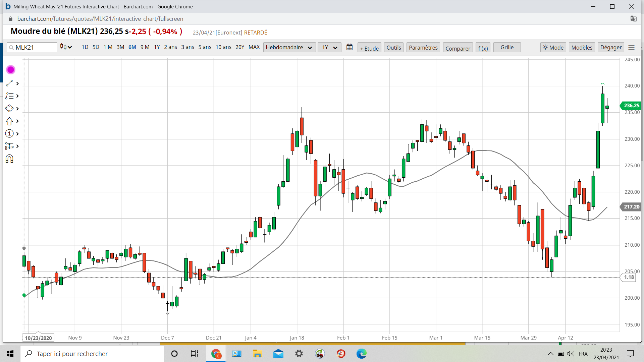This screenshot has width=644, height=362.
Task: Toggle the light/dark Mode button
Action: coord(553,47)
